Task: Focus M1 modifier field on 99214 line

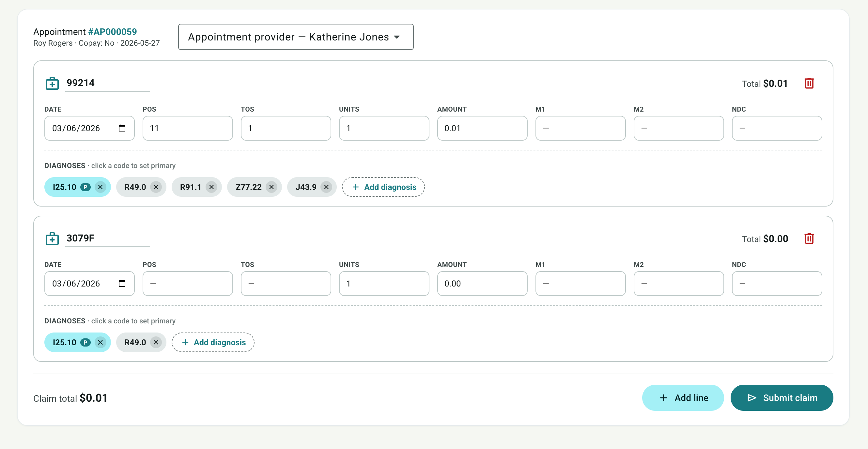Action: pyautogui.click(x=581, y=128)
